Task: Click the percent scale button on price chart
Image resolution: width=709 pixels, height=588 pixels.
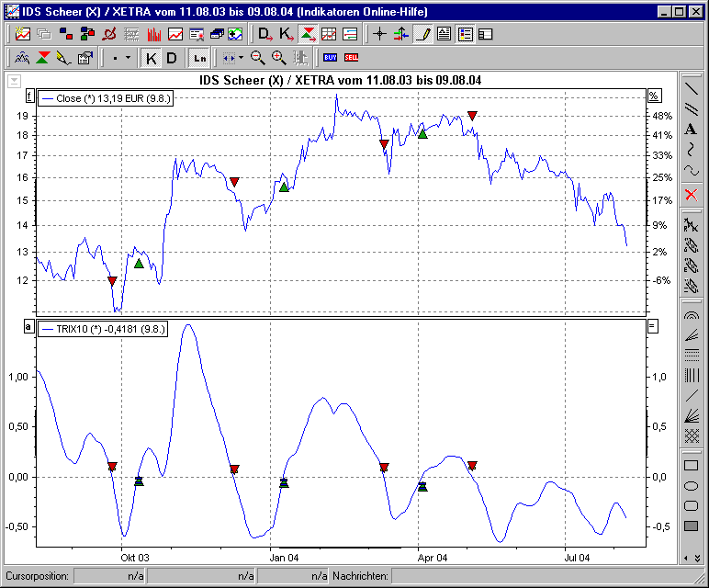Action: coord(654,96)
